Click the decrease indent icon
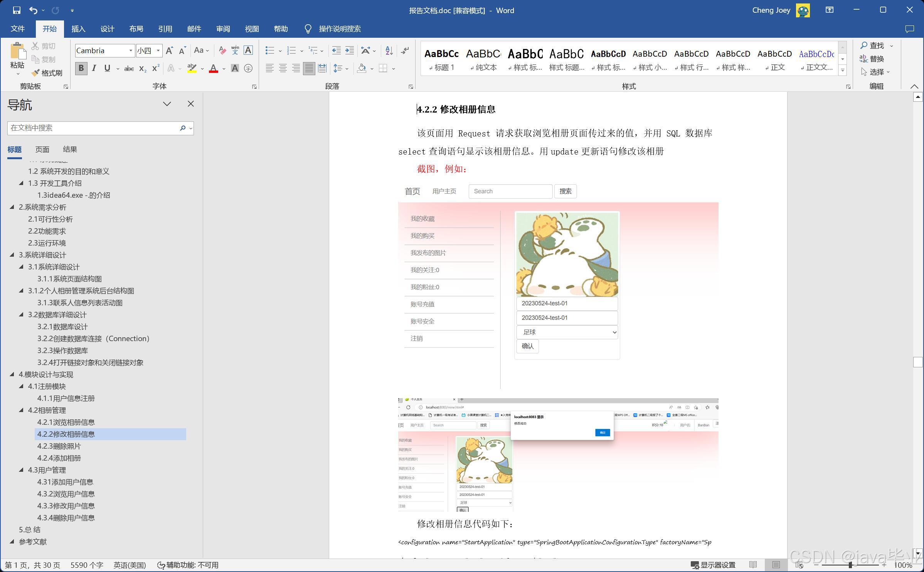This screenshot has height=572, width=924. (336, 50)
